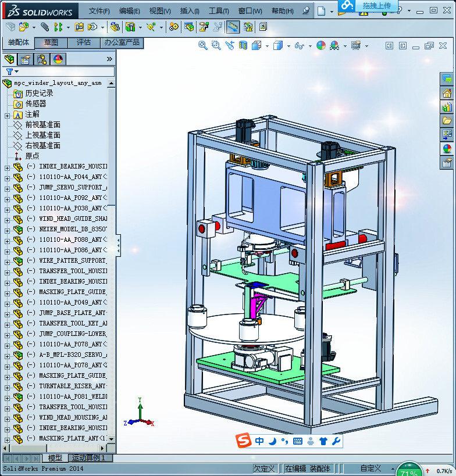Open the 工具(T) menu
456x476 pixels.
[219, 11]
